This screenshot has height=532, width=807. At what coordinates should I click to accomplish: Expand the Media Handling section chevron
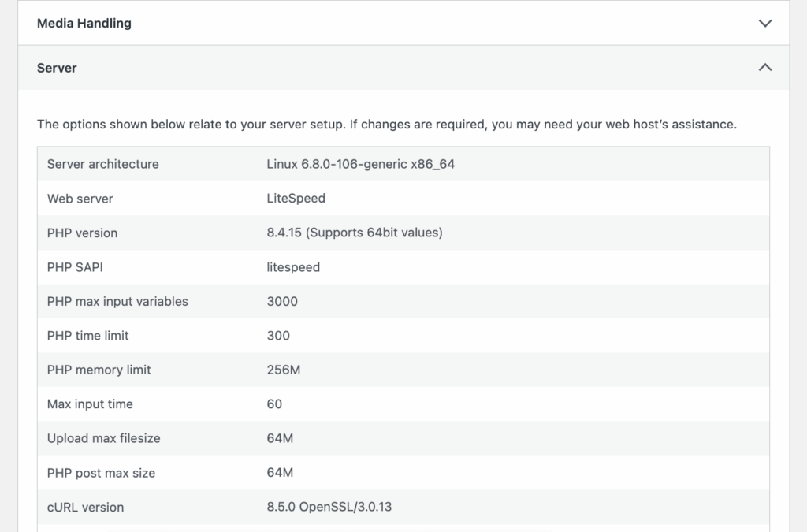click(x=764, y=24)
